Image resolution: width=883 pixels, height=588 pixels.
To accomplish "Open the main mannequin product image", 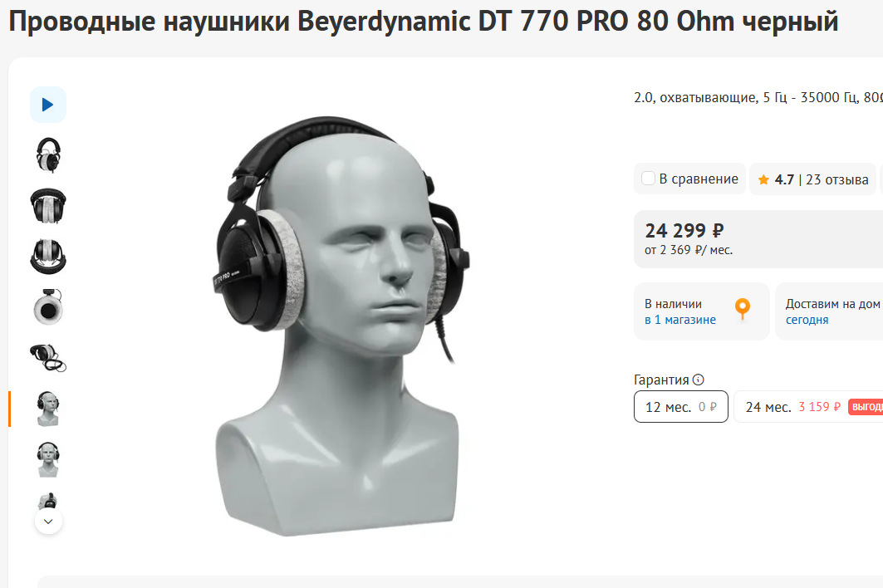I will pos(342,326).
